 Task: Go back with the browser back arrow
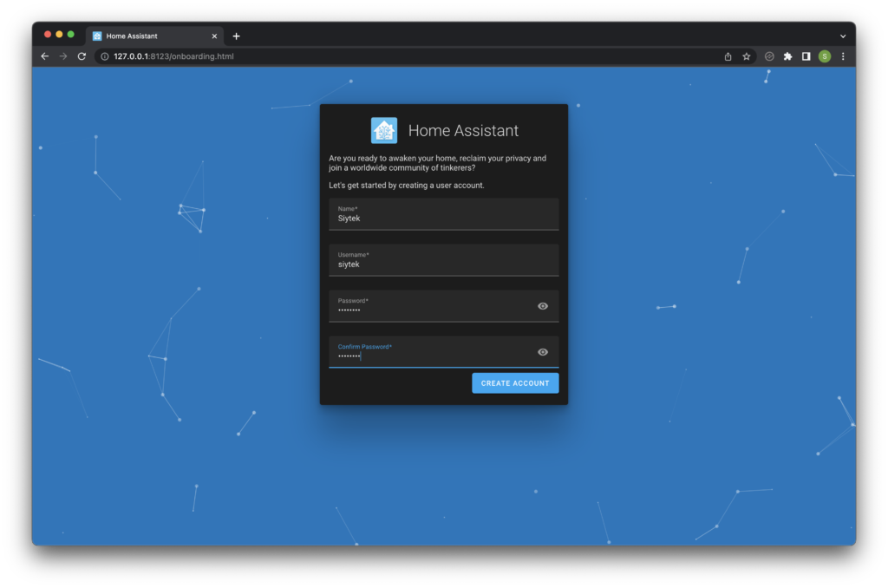click(45, 56)
